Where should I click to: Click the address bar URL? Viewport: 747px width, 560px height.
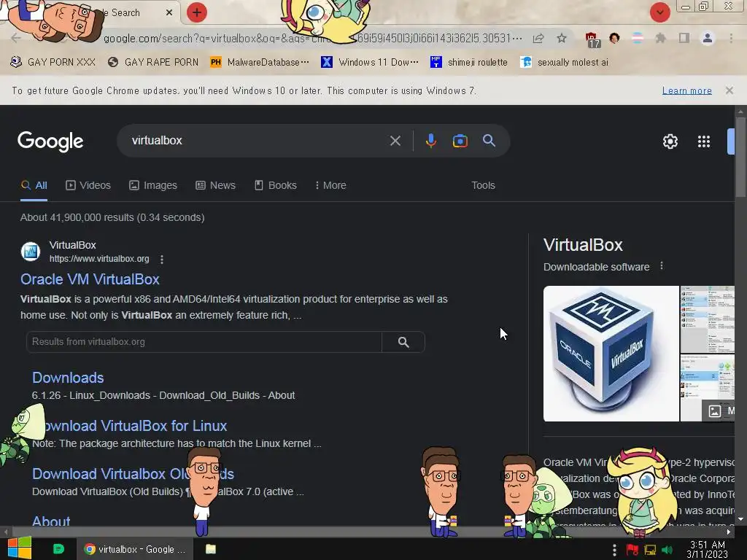coord(312,38)
